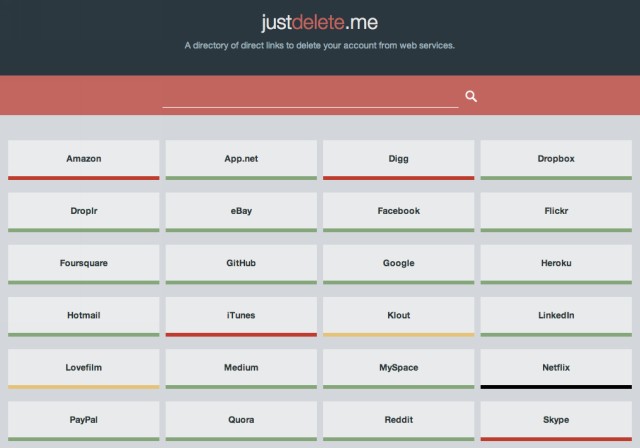
Task: Open the LinkedIn deletion link
Action: [556, 316]
